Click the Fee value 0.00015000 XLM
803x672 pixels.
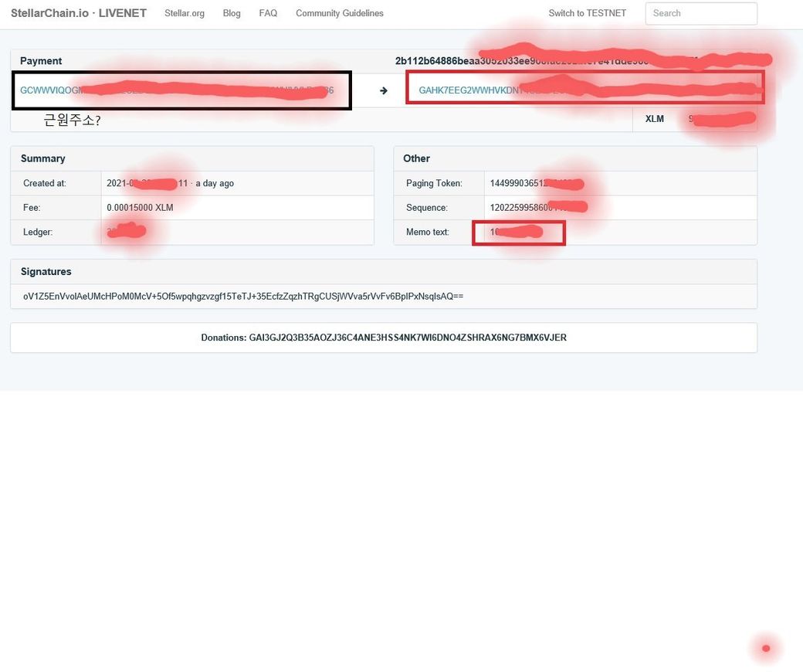140,208
